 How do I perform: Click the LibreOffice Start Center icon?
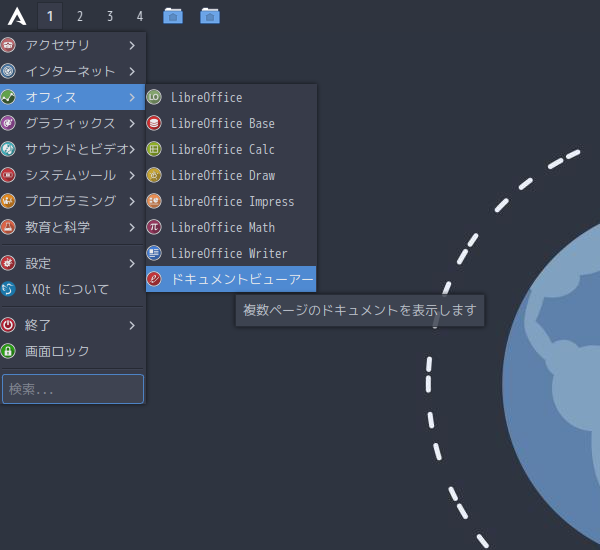point(154,97)
